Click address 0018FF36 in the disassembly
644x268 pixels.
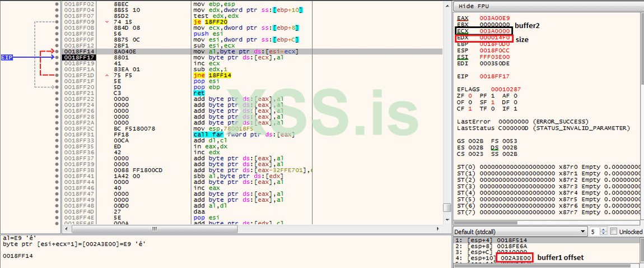pyautogui.click(x=80, y=152)
